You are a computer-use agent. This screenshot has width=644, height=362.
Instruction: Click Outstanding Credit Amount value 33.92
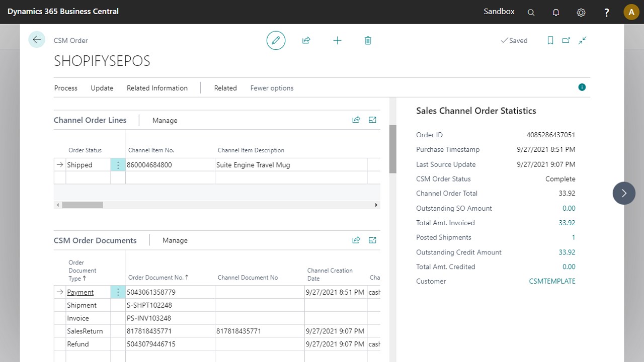pos(567,252)
